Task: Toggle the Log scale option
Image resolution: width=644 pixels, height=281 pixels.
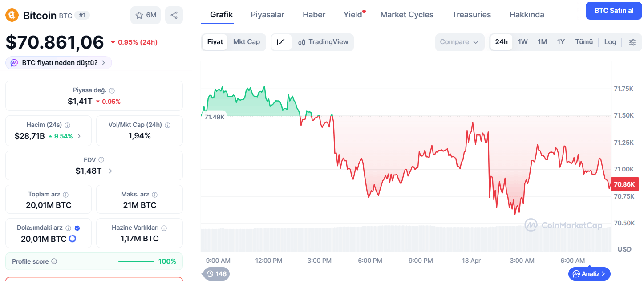Action: coord(610,42)
